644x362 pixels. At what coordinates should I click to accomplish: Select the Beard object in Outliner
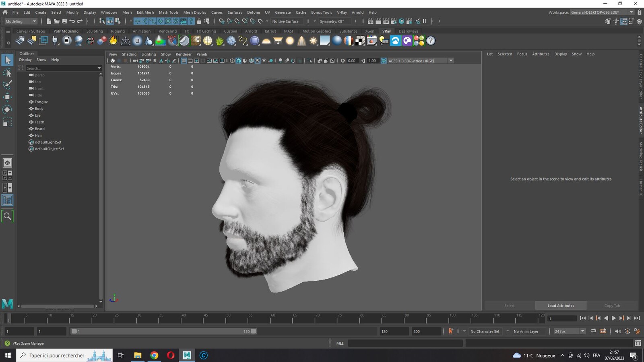pos(39,129)
